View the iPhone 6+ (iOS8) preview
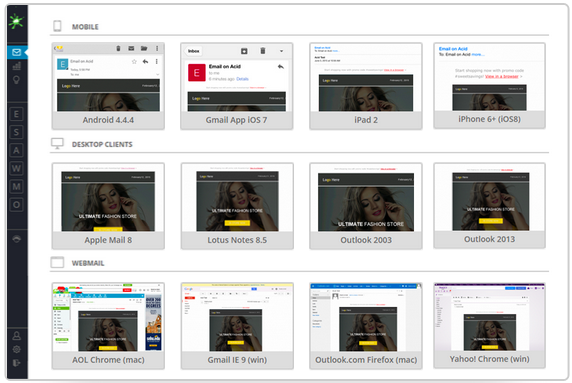 490,85
